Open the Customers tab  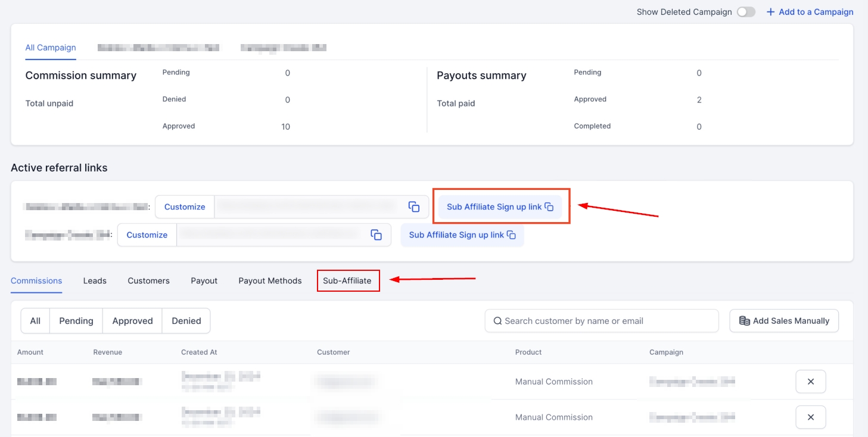click(148, 280)
